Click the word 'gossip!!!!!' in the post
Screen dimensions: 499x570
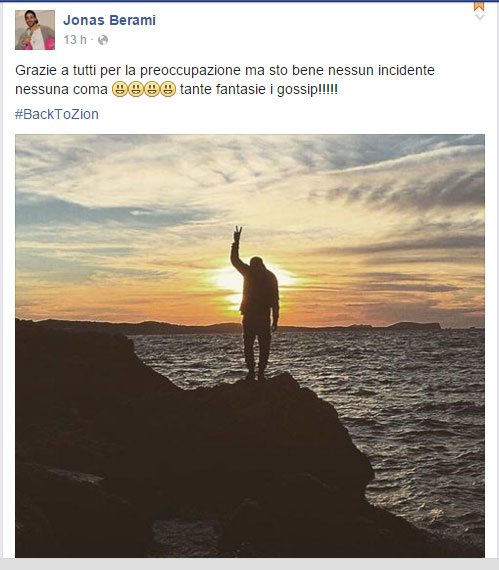[x=307, y=89]
